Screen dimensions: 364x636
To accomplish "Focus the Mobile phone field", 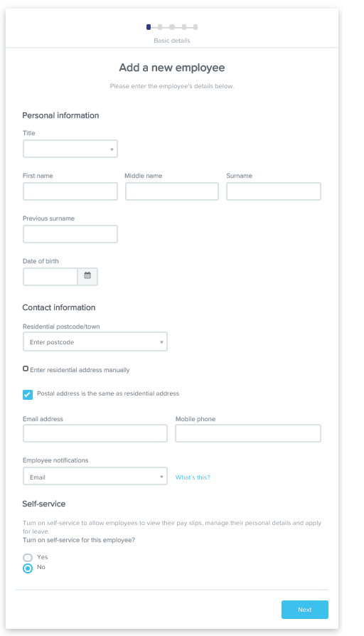I will click(248, 433).
